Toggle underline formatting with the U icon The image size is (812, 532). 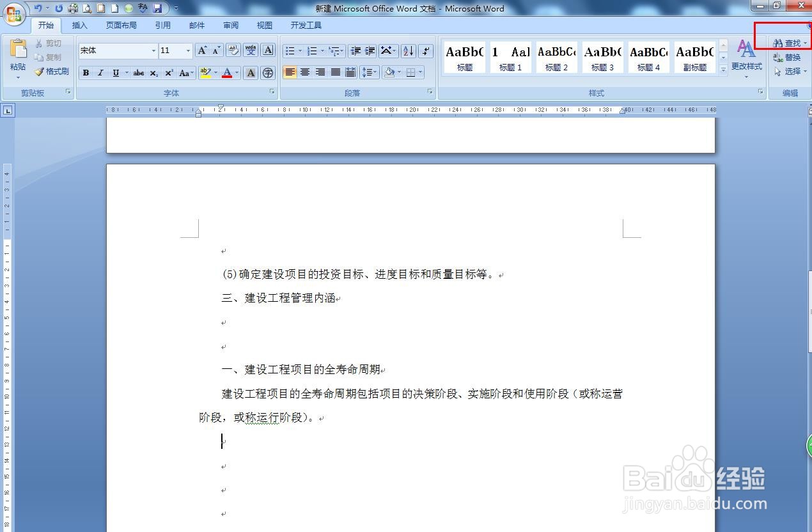point(116,72)
